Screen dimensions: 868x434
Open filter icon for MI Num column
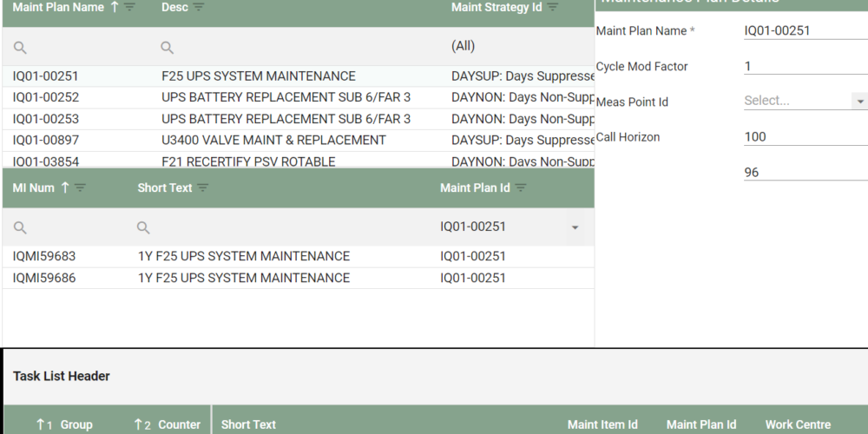point(80,187)
